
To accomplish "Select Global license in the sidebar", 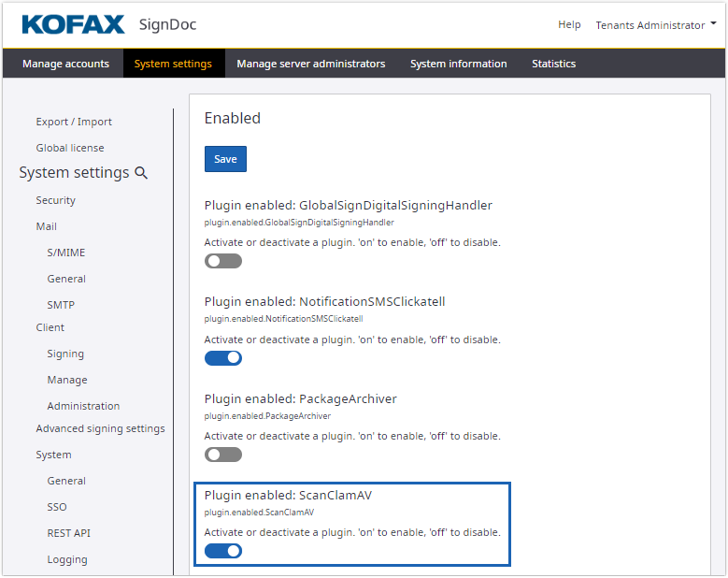I will pos(70,148).
